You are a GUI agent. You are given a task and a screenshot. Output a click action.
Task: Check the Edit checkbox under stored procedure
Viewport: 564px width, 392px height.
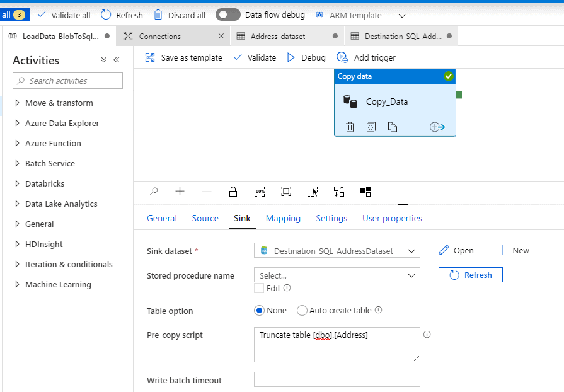click(x=259, y=288)
